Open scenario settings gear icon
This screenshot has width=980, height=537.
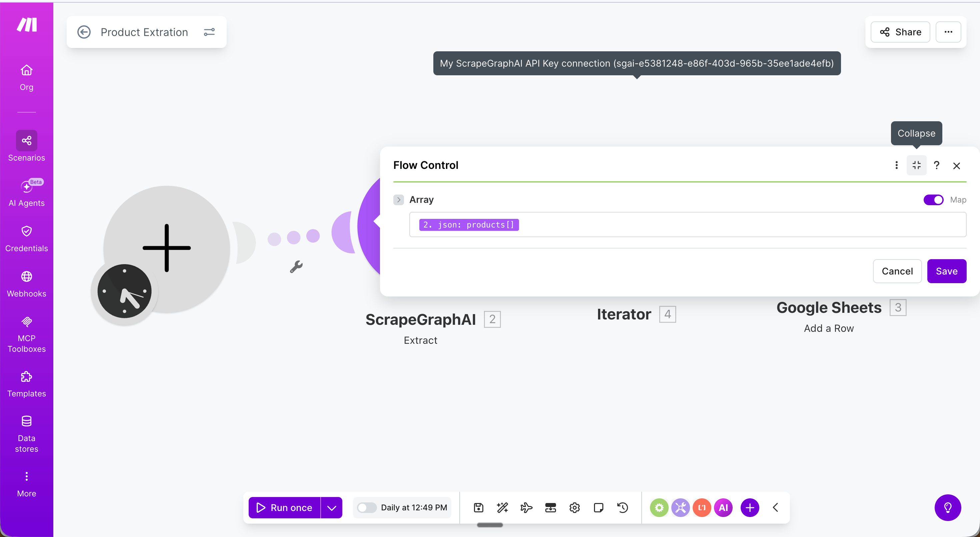574,508
